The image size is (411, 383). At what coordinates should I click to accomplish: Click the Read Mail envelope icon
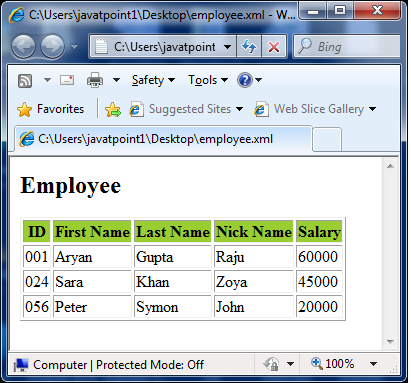point(67,80)
